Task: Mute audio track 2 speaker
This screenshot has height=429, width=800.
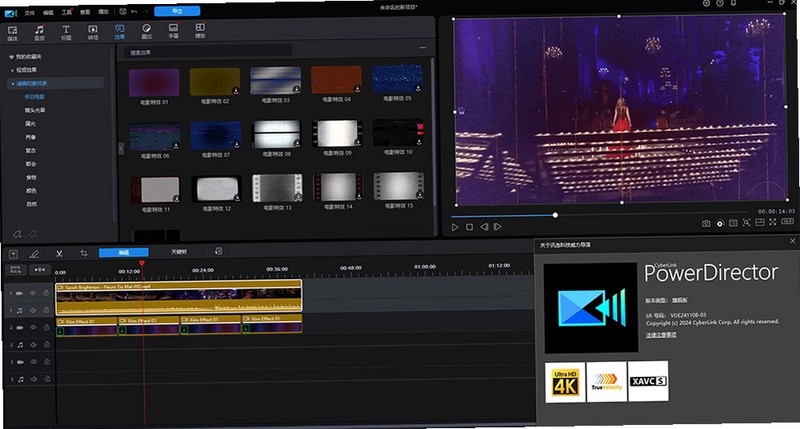Action: tap(33, 345)
